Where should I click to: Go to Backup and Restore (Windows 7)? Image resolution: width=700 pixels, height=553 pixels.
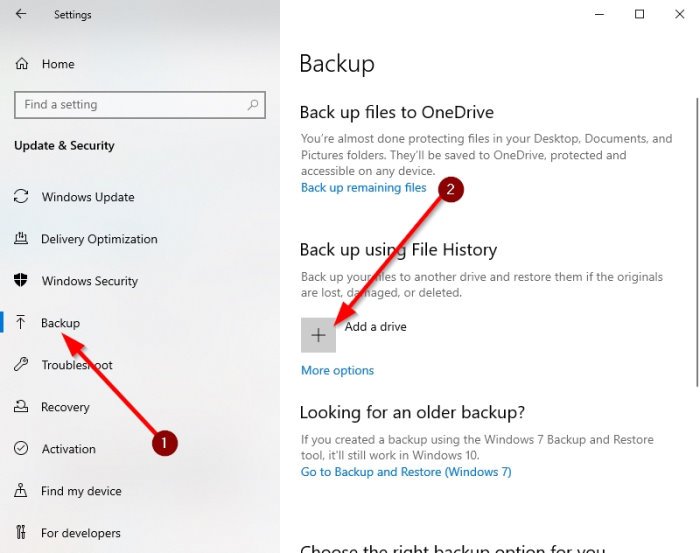[406, 472]
